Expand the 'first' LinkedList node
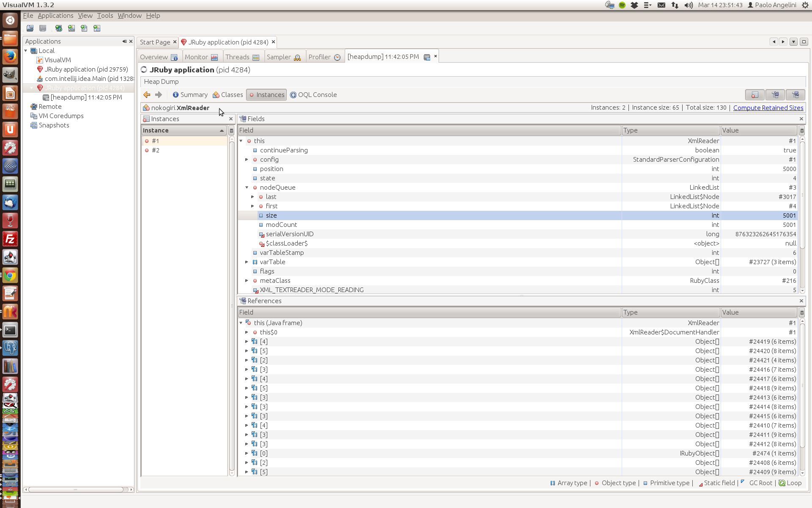 tap(252, 206)
